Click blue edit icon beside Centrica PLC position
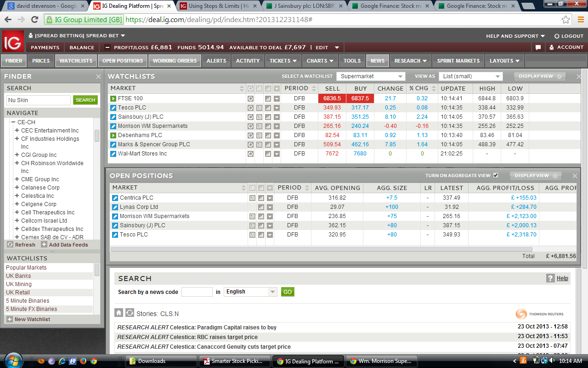 click(x=115, y=198)
